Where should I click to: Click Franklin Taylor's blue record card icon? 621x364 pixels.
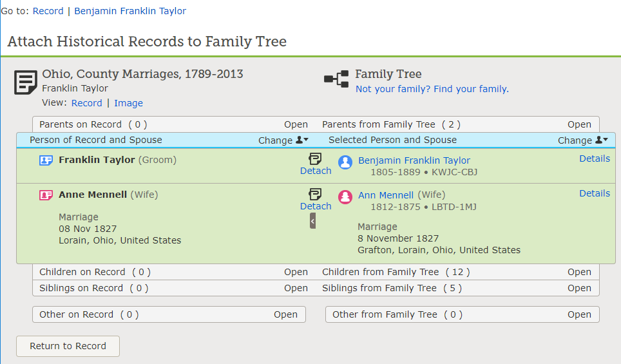click(46, 160)
